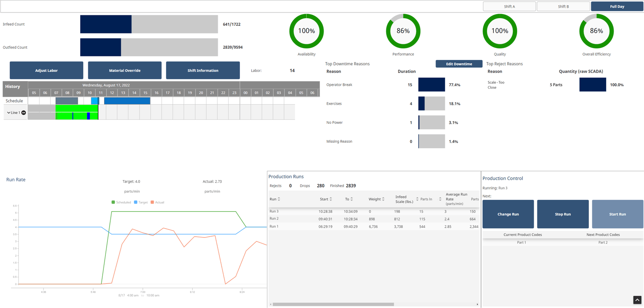Click the Material Override button
Screen dimensions: 644x308
point(125,71)
